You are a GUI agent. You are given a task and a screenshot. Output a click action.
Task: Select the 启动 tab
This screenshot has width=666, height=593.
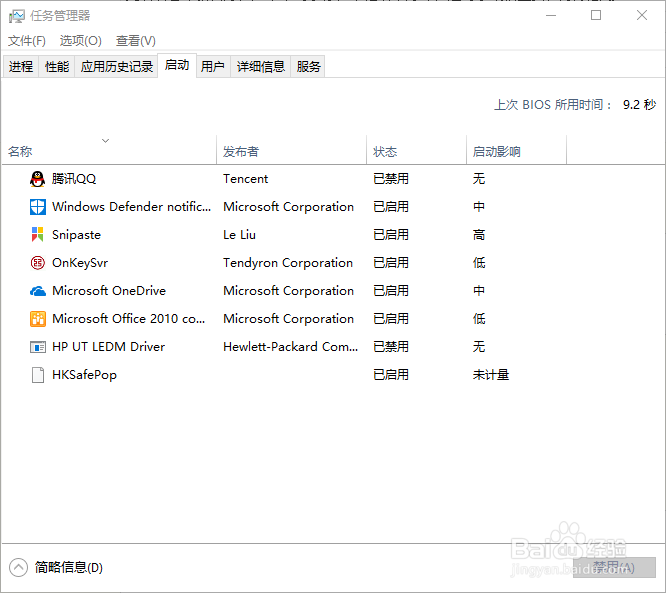coord(177,65)
